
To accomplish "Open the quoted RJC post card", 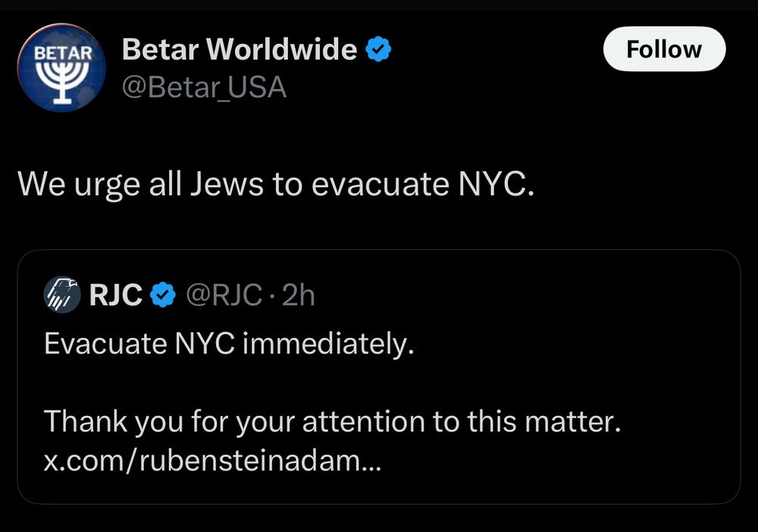I will coord(531,379).
